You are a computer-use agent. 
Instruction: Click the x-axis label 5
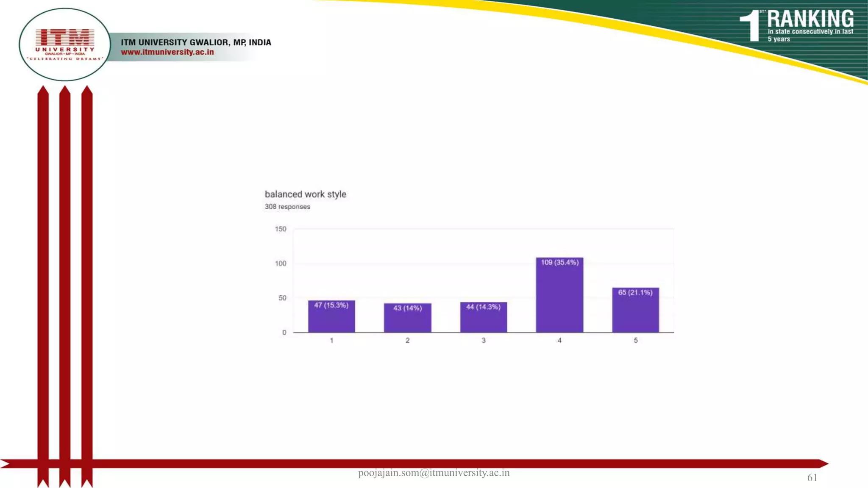(635, 341)
